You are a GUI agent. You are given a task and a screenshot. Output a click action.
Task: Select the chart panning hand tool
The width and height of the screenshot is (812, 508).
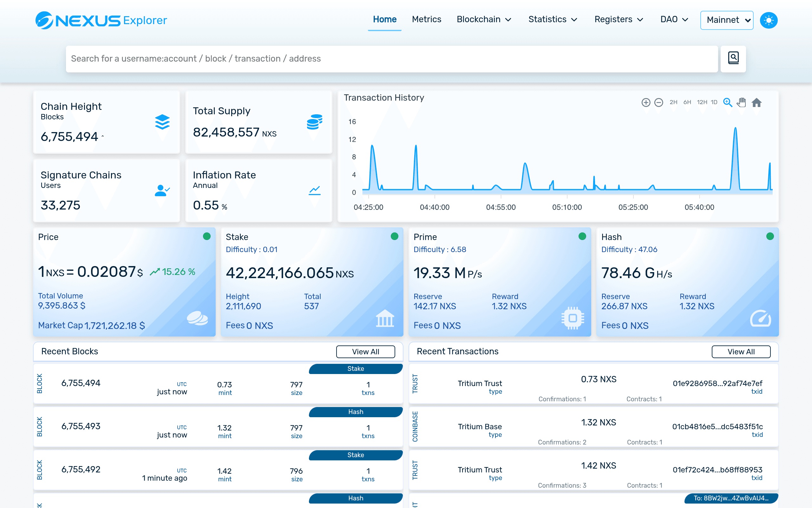pyautogui.click(x=742, y=103)
